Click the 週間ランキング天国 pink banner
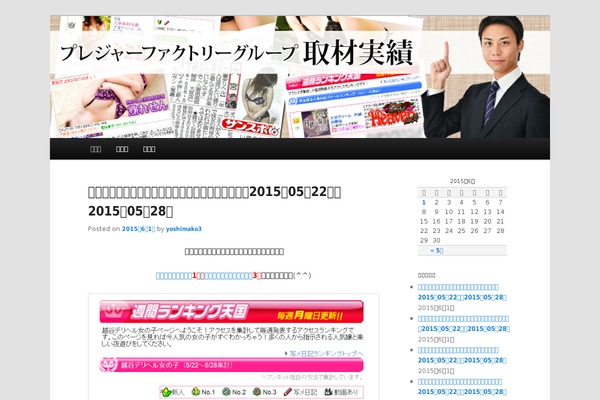Image resolution: width=600 pixels, height=400 pixels. (x=232, y=312)
